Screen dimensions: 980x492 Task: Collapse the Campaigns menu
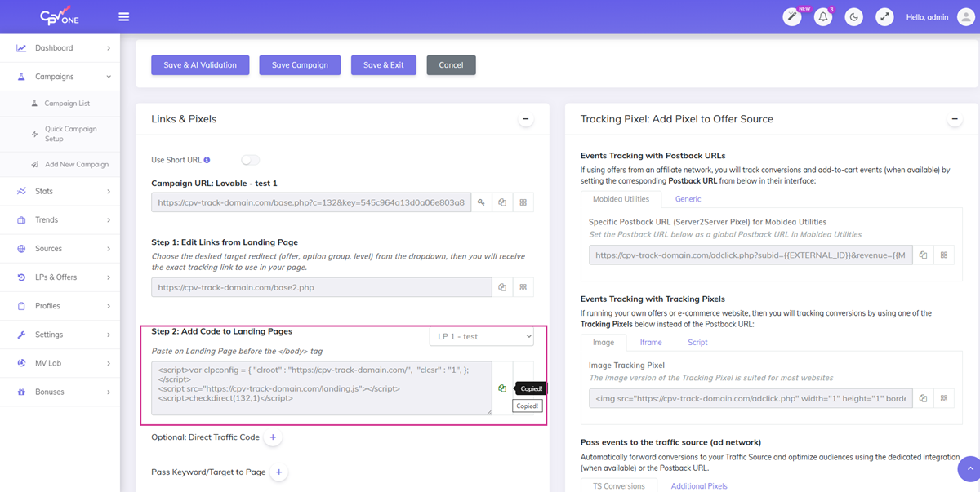[x=109, y=77]
